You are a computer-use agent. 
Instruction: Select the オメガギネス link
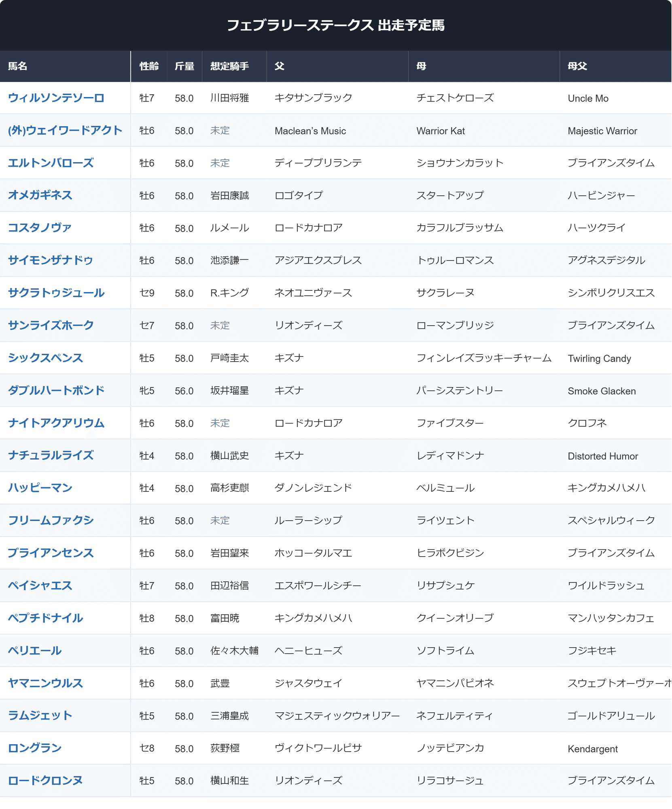pos(40,195)
